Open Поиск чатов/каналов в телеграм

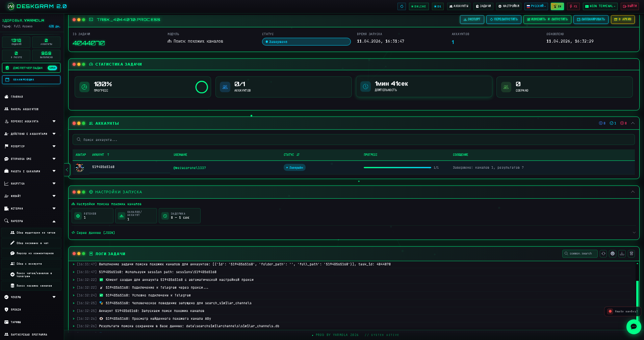pyautogui.click(x=31, y=275)
